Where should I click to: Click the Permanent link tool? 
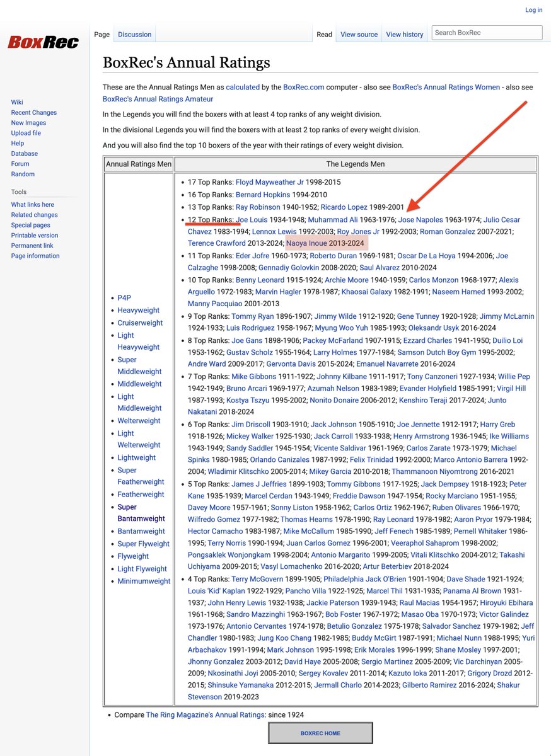[x=32, y=246]
